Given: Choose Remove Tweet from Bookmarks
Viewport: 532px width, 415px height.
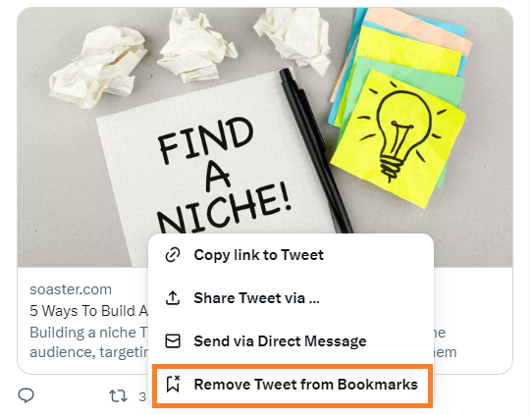Looking at the screenshot, I should click(293, 385).
